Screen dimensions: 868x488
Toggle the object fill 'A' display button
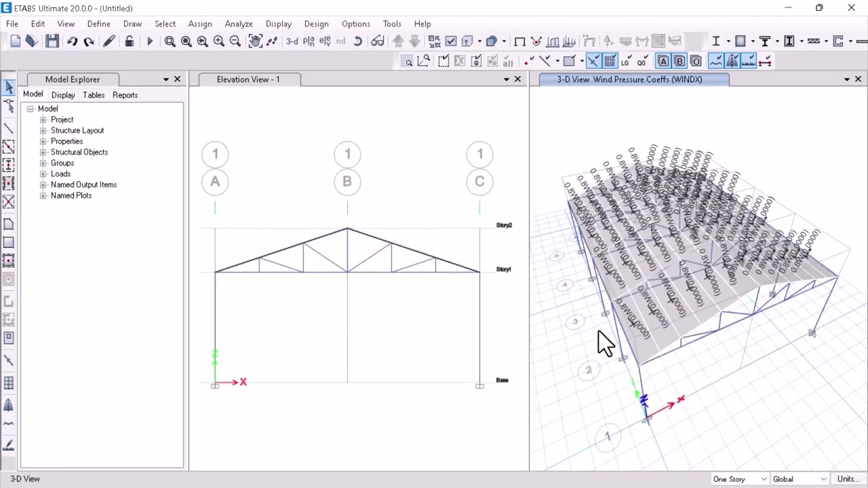tap(663, 62)
